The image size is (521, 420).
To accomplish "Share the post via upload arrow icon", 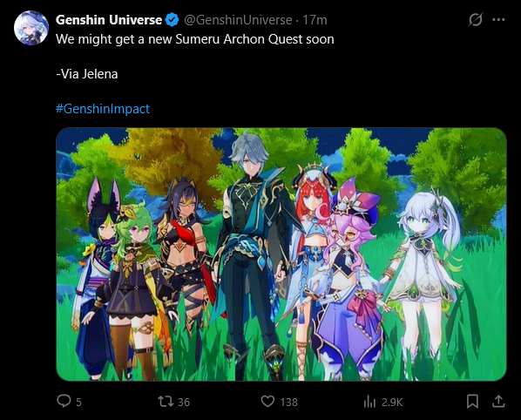I will pos(498,402).
